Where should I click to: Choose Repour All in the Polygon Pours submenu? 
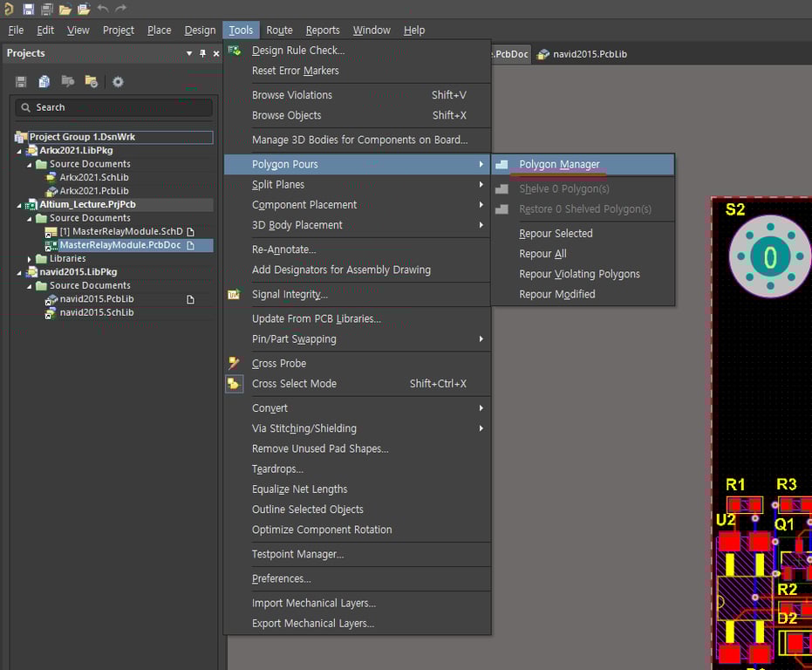pos(542,254)
